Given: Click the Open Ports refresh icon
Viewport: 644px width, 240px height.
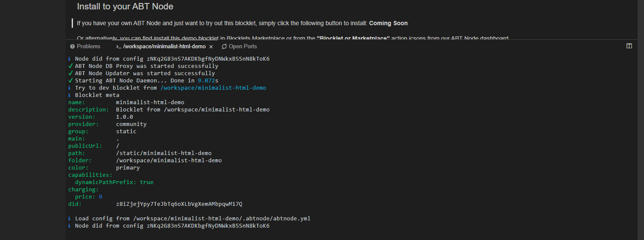Looking at the screenshot, I should tap(224, 47).
